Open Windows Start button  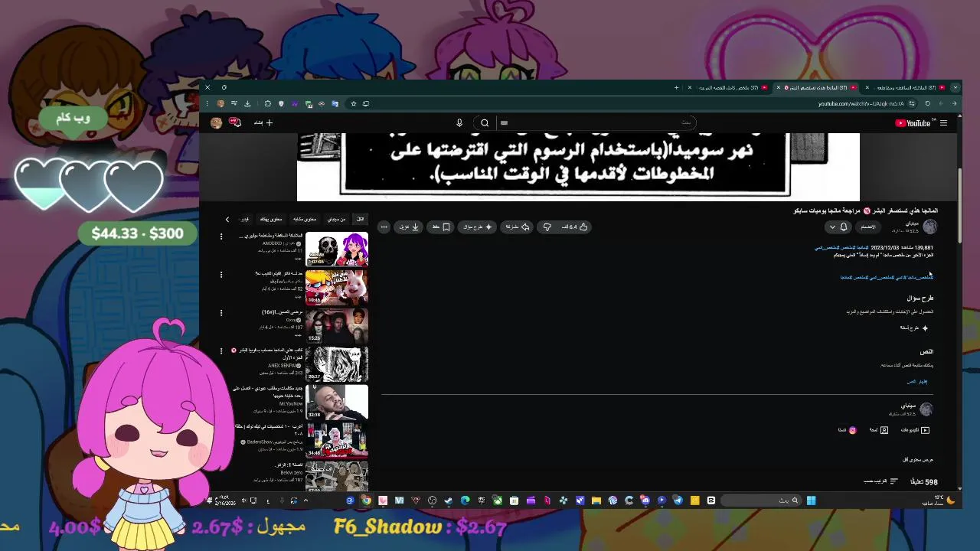(811, 500)
